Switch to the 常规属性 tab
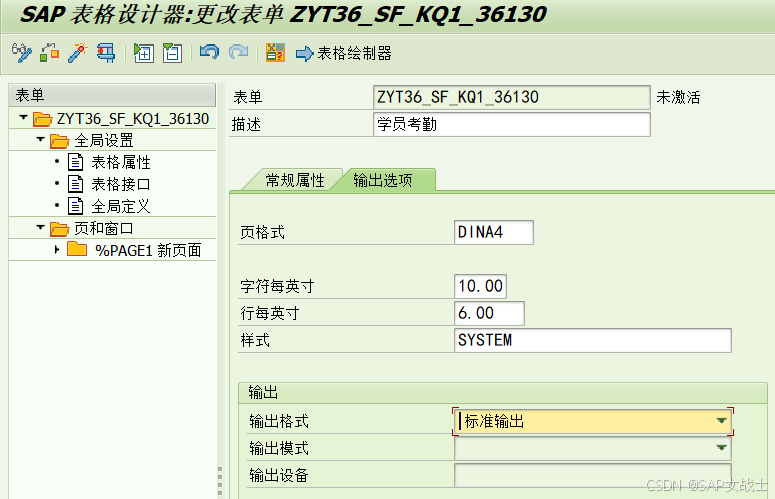This screenshot has width=775, height=499. [295, 180]
